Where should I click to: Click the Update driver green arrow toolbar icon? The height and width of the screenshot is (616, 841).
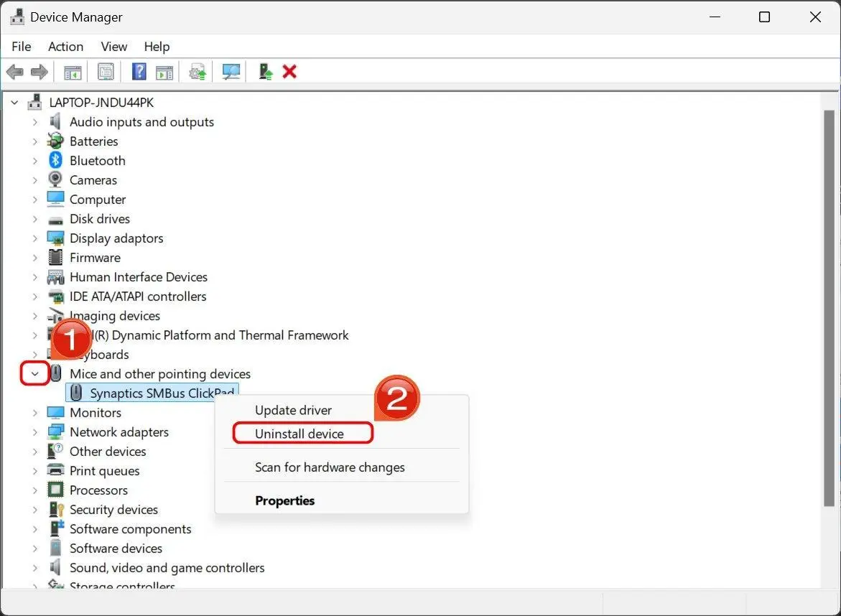pos(265,72)
